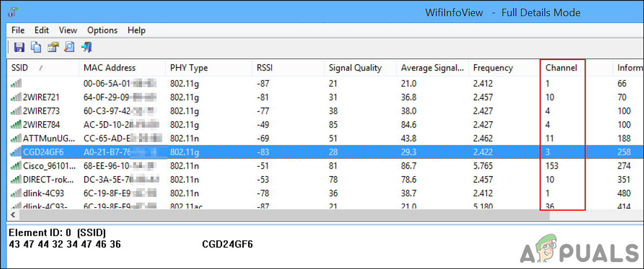Sort by the Average Signal column header
Viewport: 644px width, 269px height.
pos(432,68)
